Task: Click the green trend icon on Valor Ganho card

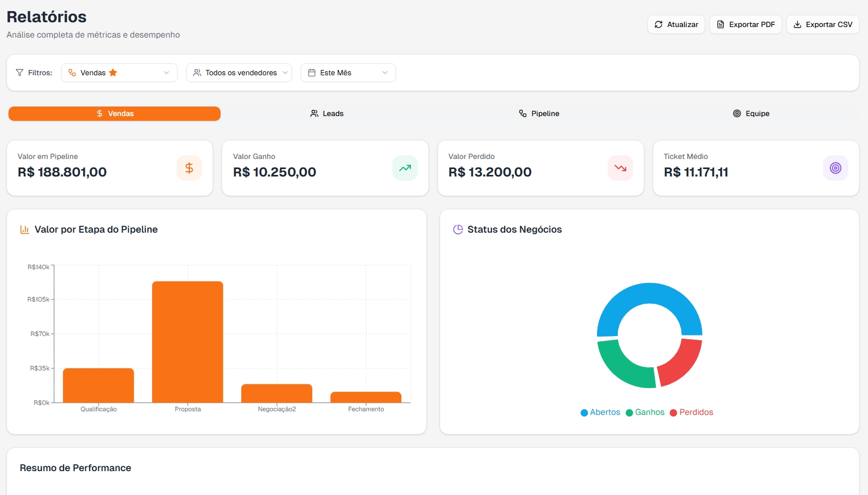Action: coord(405,168)
